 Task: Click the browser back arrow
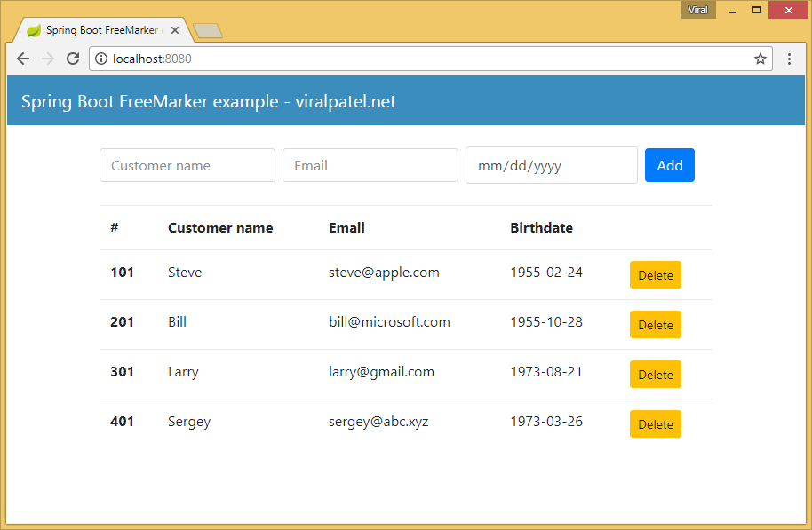tap(23, 59)
